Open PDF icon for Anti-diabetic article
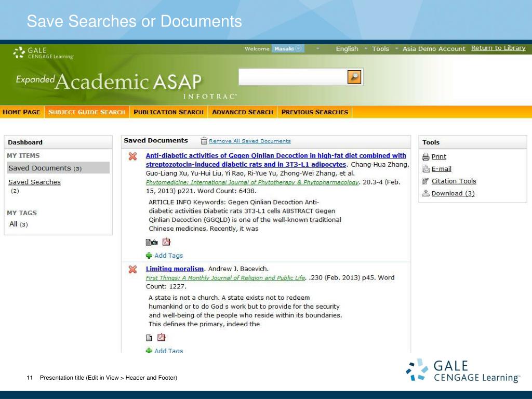Image resolution: width=532 pixels, height=399 pixels. pos(166,242)
